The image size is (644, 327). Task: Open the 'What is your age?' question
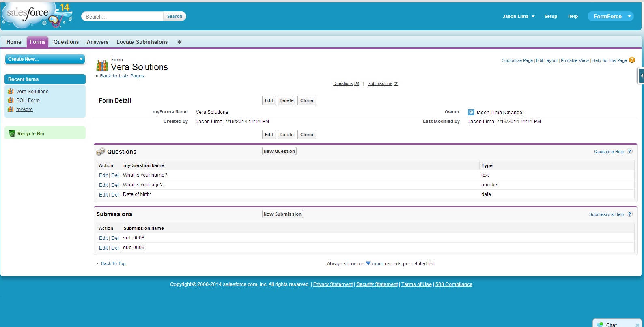(x=143, y=185)
